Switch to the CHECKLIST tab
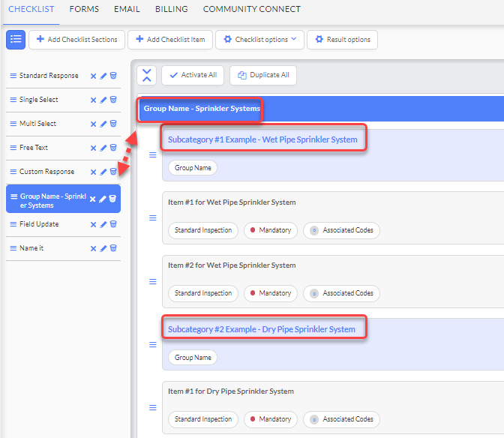This screenshot has width=504, height=438. (x=31, y=9)
